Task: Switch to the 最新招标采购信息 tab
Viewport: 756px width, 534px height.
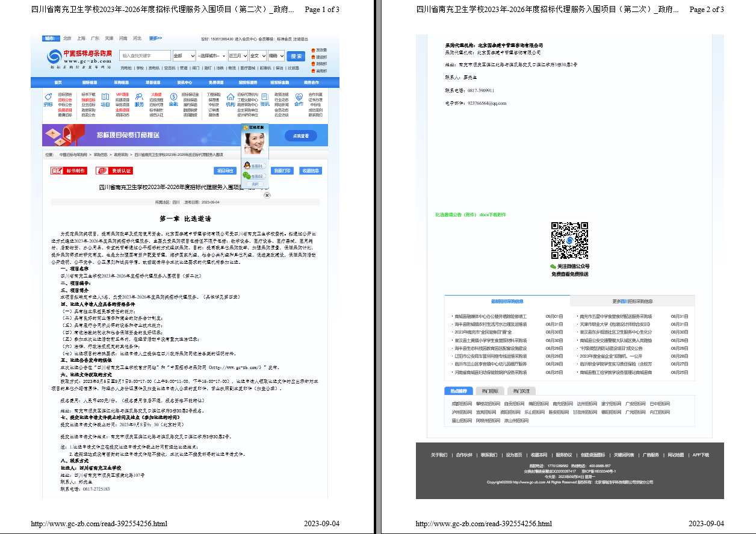Action: 507,301
